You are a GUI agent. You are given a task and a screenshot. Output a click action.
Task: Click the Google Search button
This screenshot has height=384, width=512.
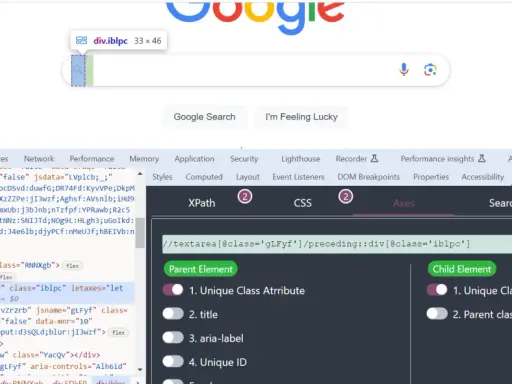(x=204, y=117)
